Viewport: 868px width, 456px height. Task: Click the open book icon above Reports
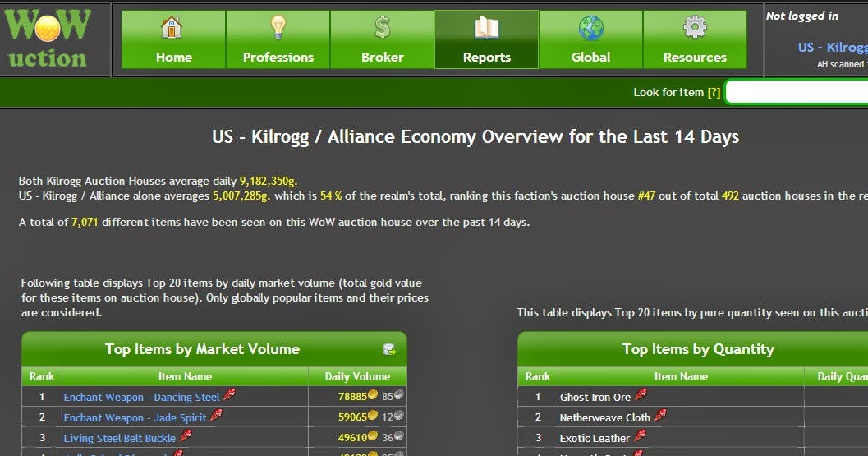(x=487, y=28)
